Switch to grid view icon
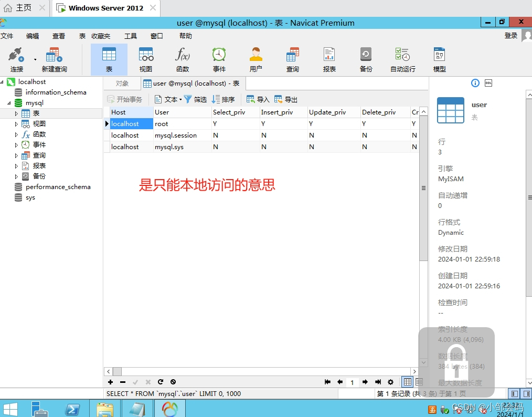 [408, 382]
